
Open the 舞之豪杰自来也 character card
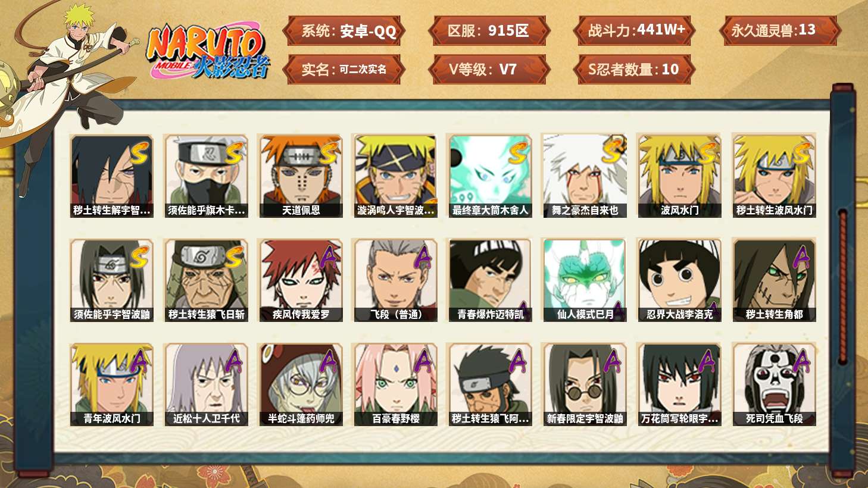tap(585, 176)
